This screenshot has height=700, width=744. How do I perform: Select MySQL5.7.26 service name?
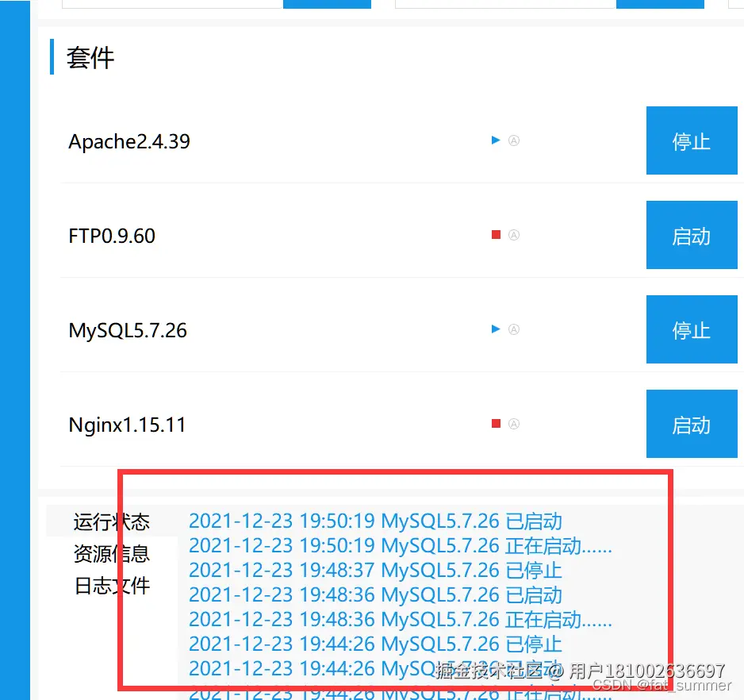click(x=128, y=331)
